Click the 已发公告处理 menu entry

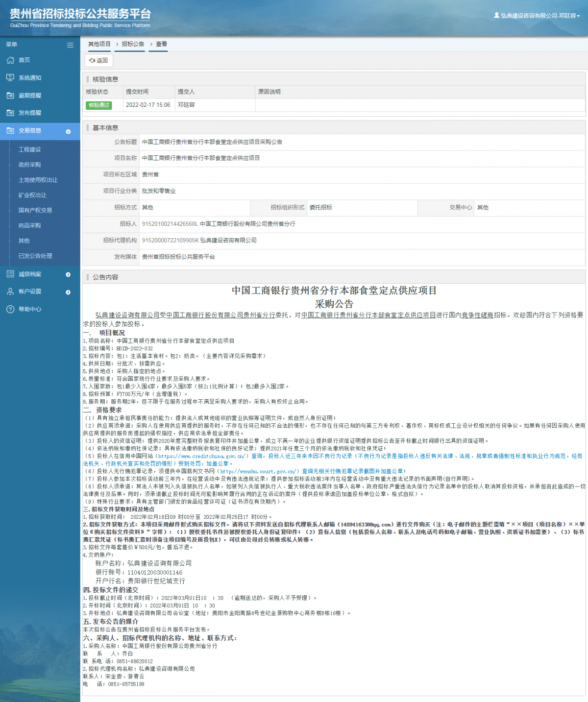pyautogui.click(x=34, y=256)
